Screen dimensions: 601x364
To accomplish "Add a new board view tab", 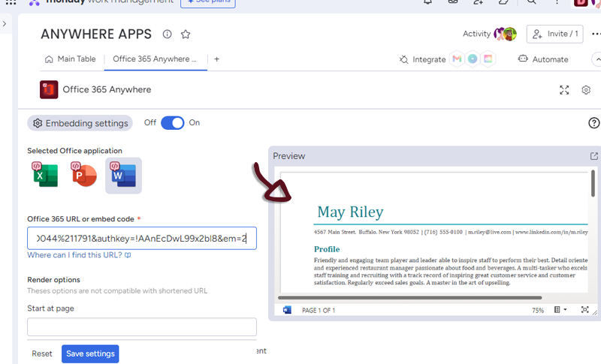I will pyautogui.click(x=217, y=59).
